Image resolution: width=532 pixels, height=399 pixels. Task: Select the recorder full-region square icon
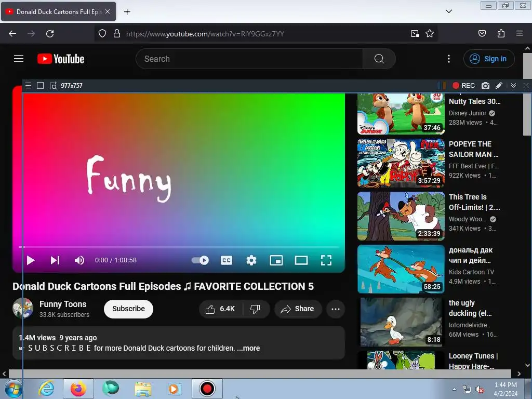[40, 86]
